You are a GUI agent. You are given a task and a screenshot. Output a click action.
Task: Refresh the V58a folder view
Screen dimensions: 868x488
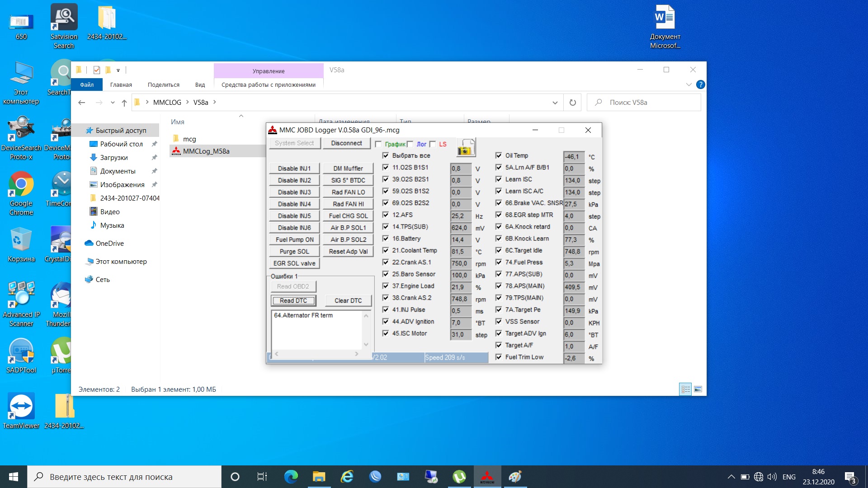click(572, 103)
